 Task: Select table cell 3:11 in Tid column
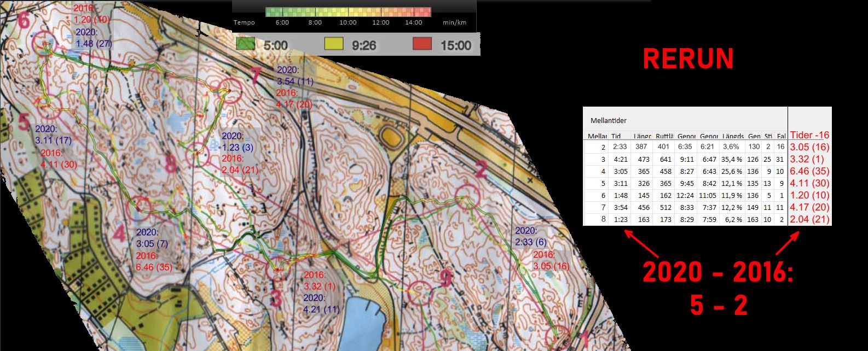coord(618,183)
